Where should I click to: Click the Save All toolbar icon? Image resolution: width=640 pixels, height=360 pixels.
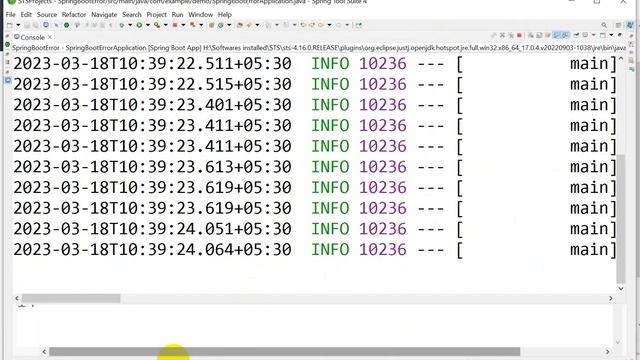click(x=36, y=25)
